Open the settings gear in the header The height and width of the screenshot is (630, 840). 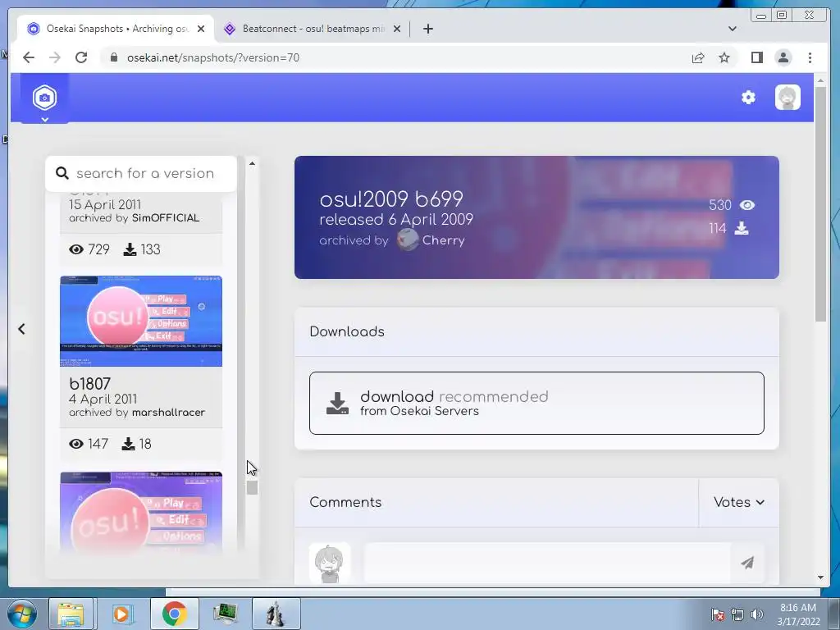[x=748, y=98]
